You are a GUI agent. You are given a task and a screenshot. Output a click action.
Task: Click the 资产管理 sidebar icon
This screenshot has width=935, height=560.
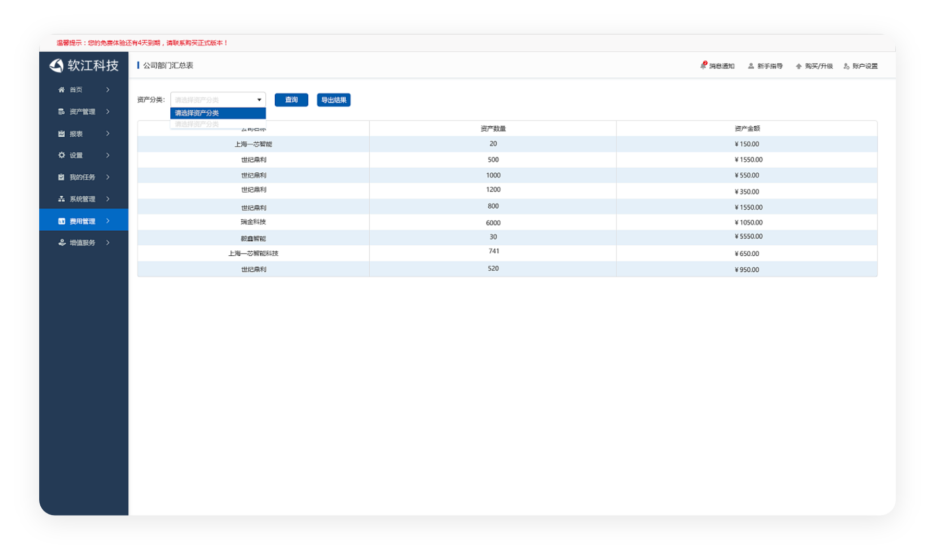(x=61, y=112)
